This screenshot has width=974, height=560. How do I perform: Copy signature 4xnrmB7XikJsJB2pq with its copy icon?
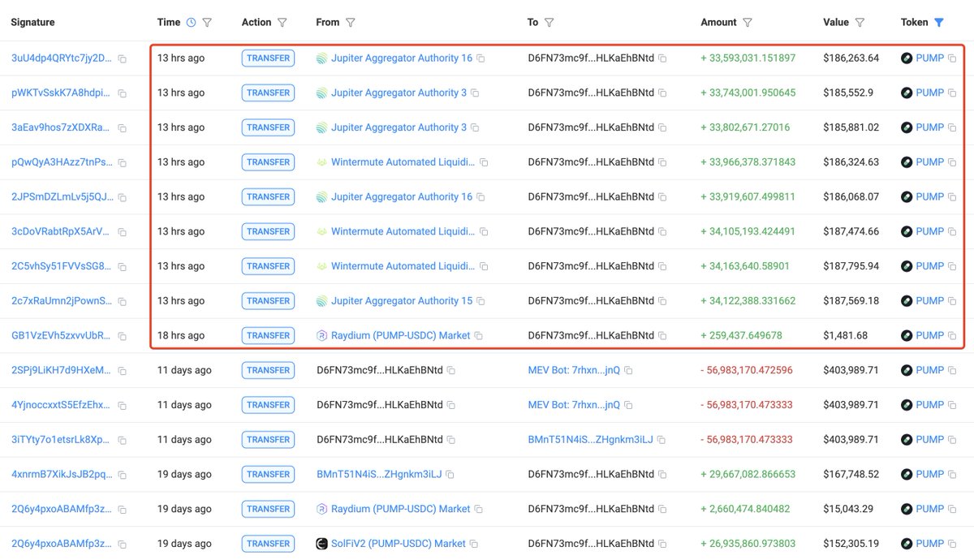pos(122,475)
